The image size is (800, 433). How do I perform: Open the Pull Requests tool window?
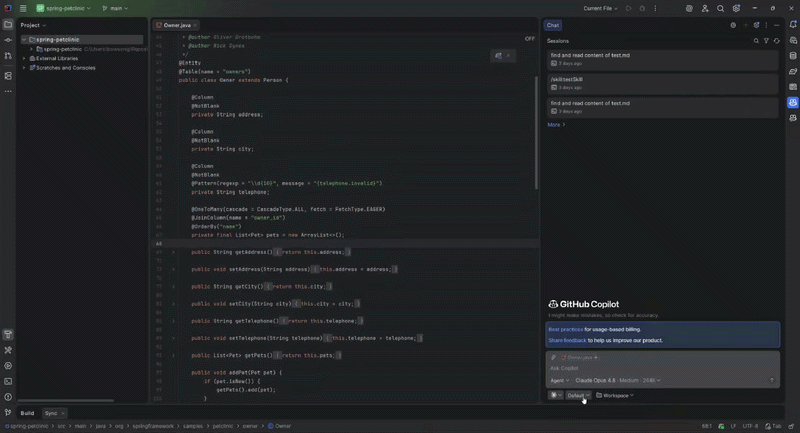pos(8,55)
